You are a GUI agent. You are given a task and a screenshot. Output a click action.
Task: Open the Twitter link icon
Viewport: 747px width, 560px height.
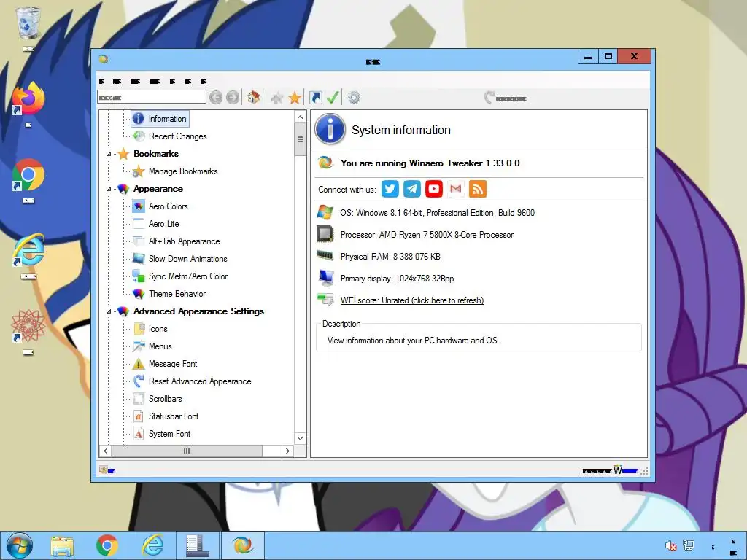tap(390, 189)
